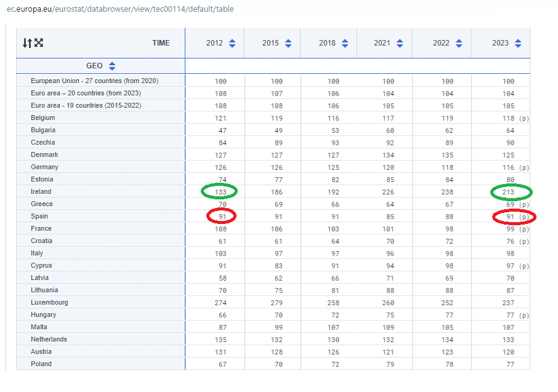This screenshot has height=392, width=558.
Task: Sort the table by the 2015 column
Action: tap(288, 43)
